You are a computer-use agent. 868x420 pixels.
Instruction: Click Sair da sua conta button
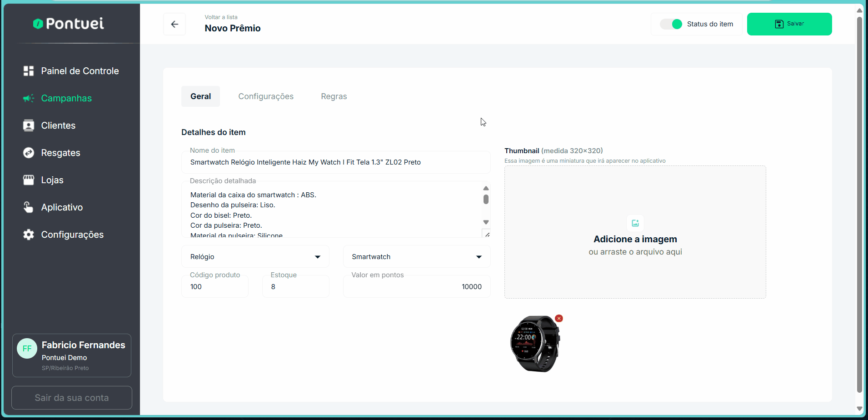point(72,398)
